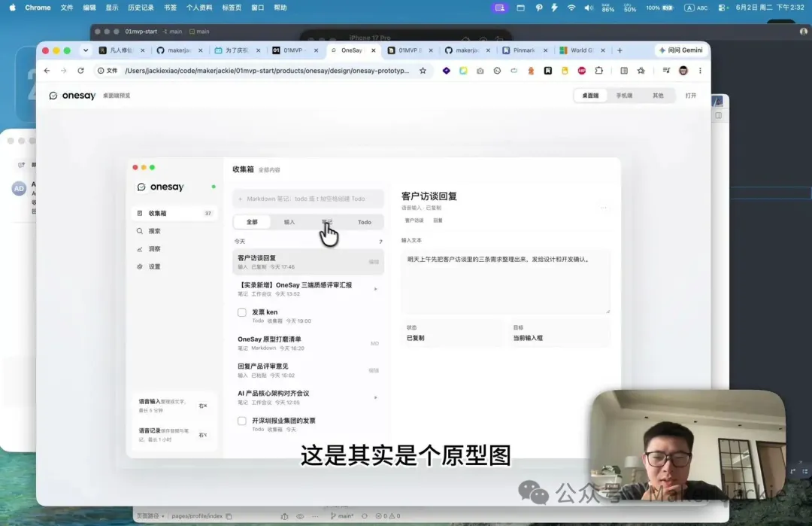Select the 全部 filter tab

pyautogui.click(x=252, y=222)
